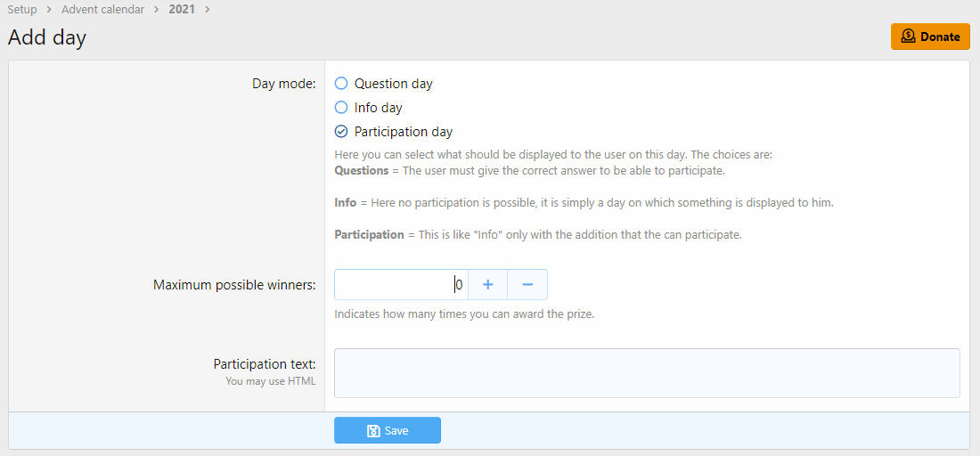The width and height of the screenshot is (980, 456).
Task: Expand the chevron after the 2021 breadcrumb
Action: pos(208,10)
